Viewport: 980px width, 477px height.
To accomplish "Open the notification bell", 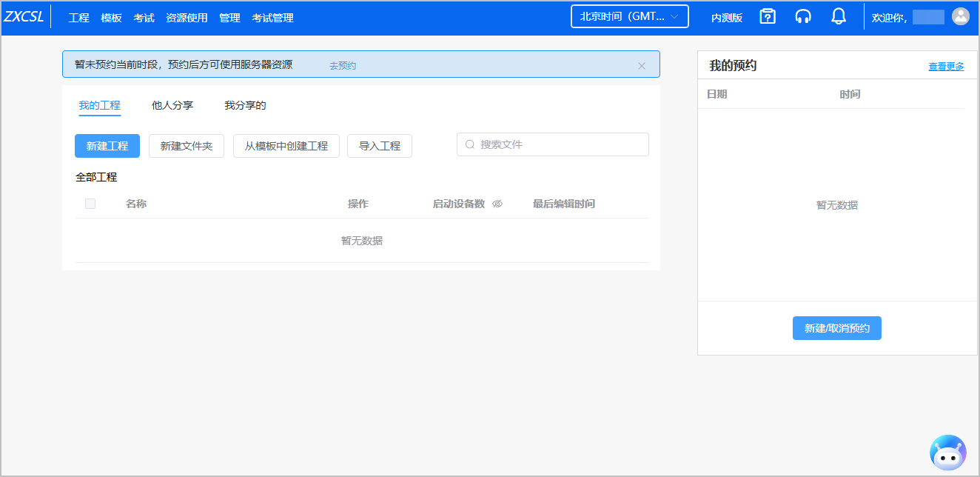I will [x=839, y=16].
